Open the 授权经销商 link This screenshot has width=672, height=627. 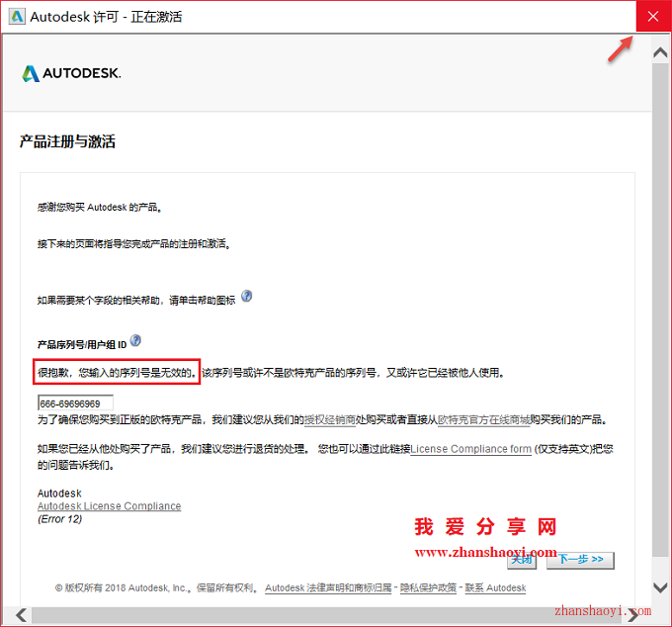click(330, 420)
